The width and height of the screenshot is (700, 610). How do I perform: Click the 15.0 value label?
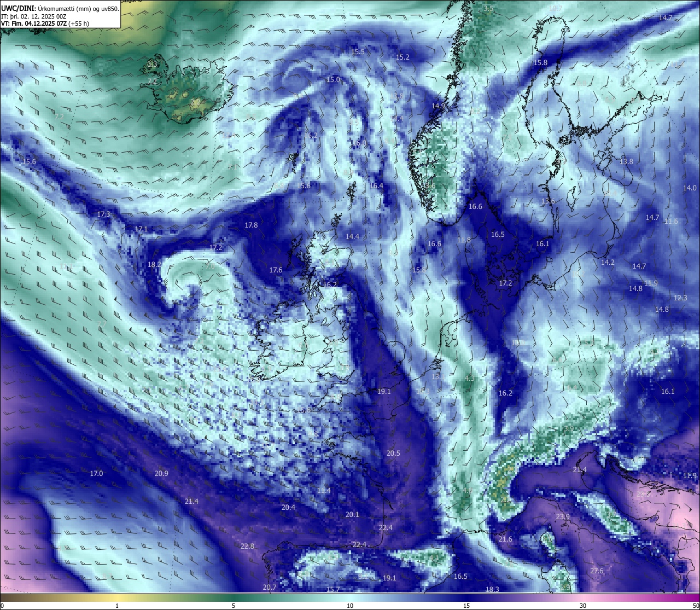click(333, 79)
